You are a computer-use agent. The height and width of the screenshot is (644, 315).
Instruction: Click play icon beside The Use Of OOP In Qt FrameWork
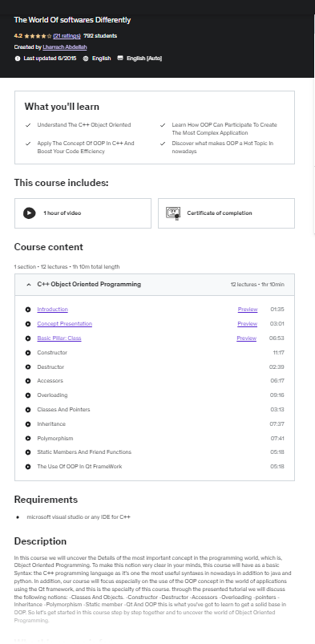click(x=28, y=467)
